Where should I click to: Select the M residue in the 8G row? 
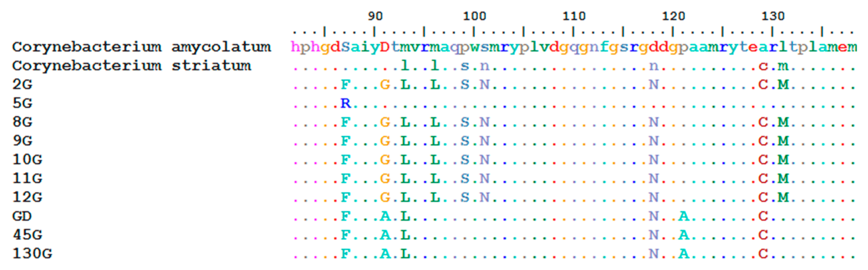783,122
